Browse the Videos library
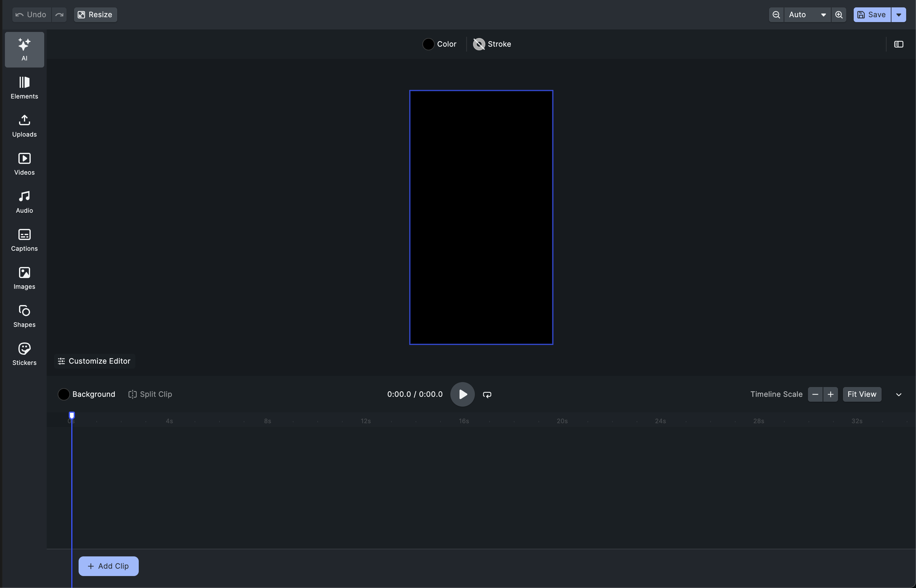 24,163
